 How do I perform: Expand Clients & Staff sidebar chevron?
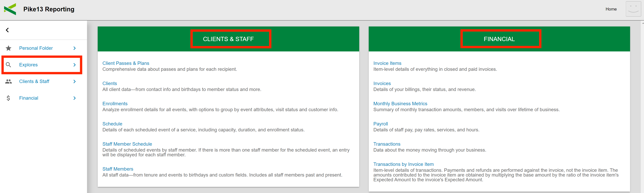pos(74,82)
